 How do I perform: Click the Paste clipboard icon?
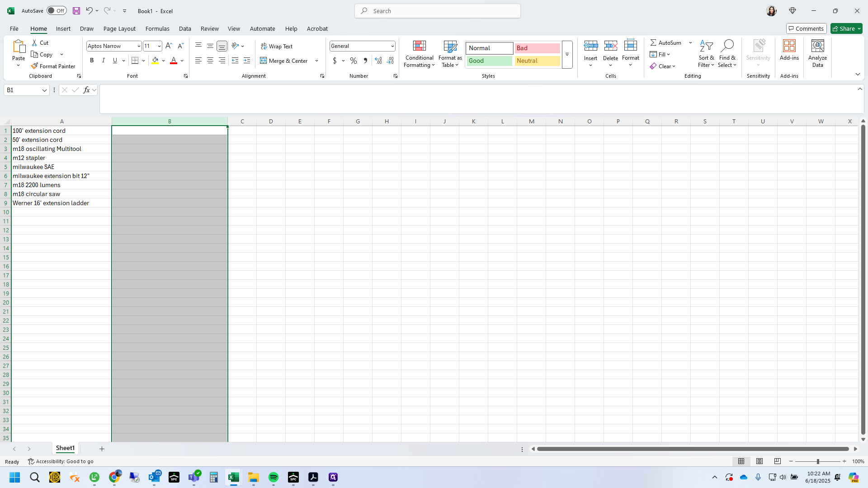(x=19, y=47)
